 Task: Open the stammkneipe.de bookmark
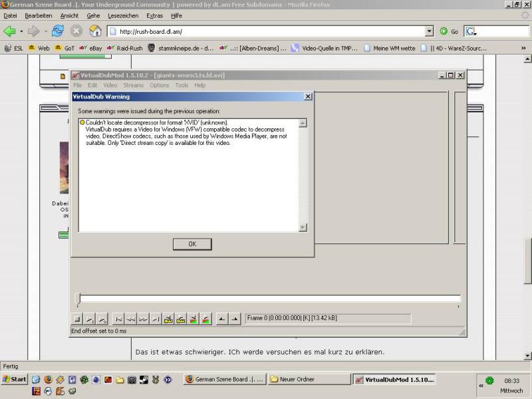pyautogui.click(x=181, y=48)
